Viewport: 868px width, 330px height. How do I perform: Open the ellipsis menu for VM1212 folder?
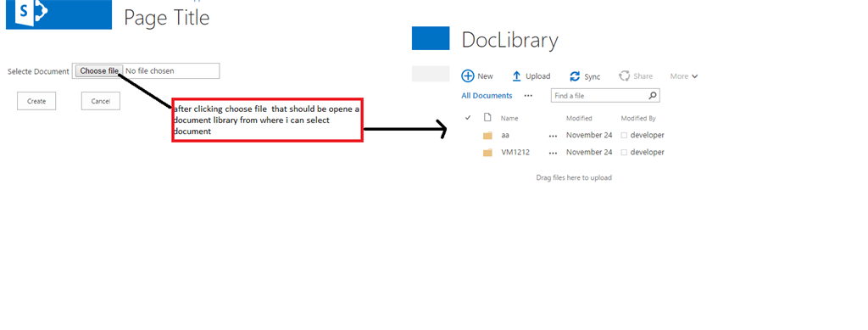(x=553, y=153)
